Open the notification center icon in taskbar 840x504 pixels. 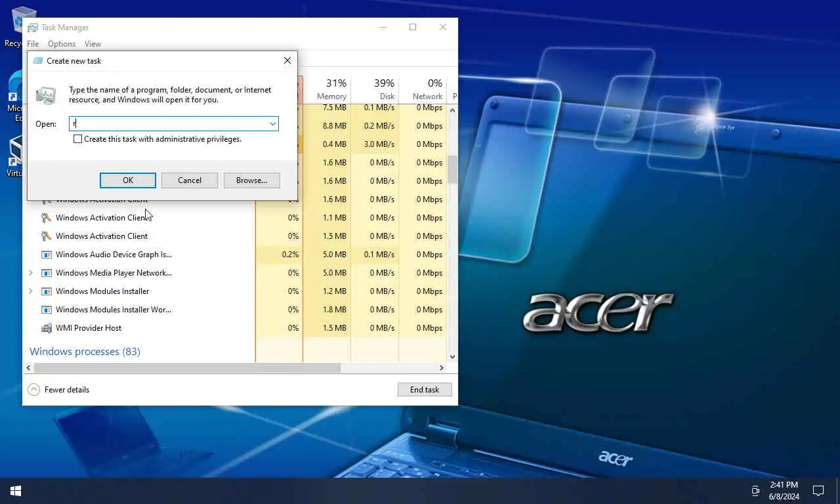[818, 491]
